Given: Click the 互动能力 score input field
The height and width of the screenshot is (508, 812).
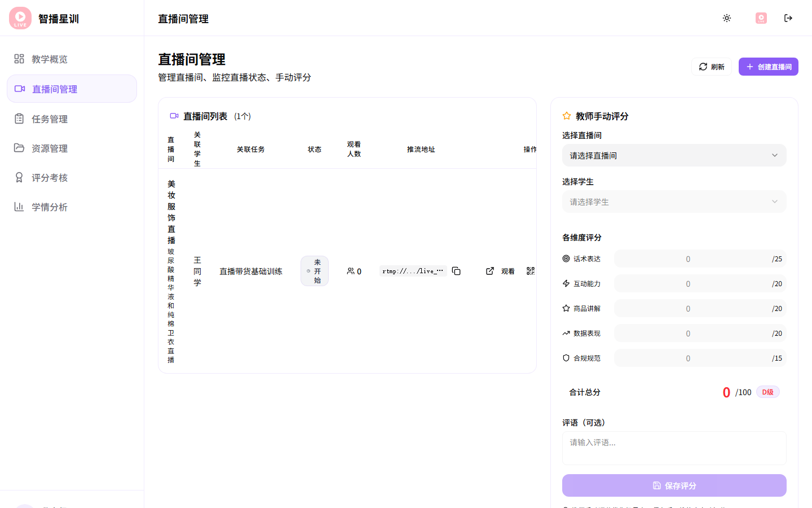Looking at the screenshot, I should tap(700, 283).
